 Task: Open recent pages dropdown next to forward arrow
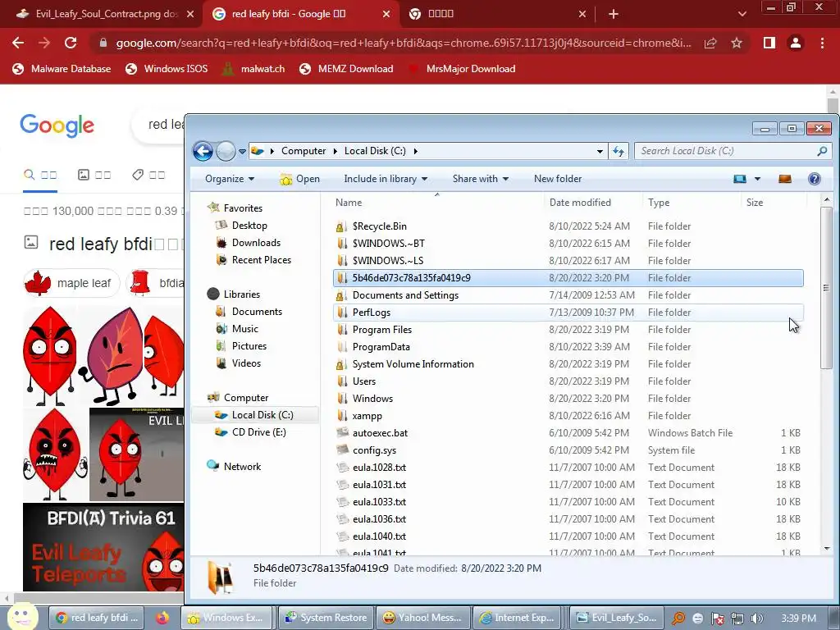pos(242,152)
